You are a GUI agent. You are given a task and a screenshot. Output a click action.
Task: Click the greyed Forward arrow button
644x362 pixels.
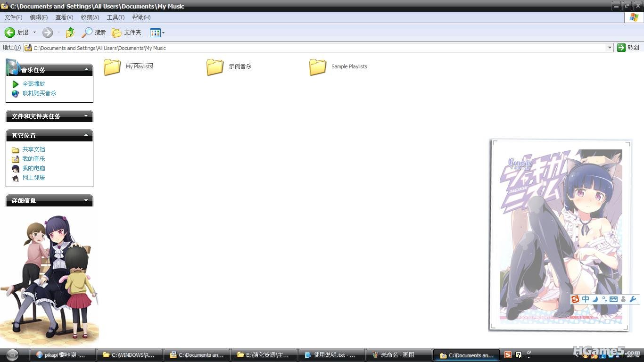[x=48, y=33]
